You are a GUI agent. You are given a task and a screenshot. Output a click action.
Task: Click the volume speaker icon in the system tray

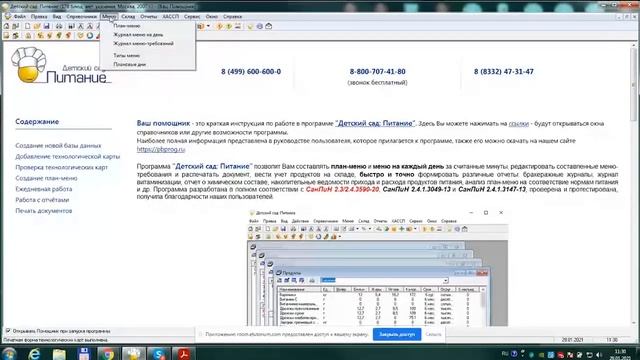(599, 355)
